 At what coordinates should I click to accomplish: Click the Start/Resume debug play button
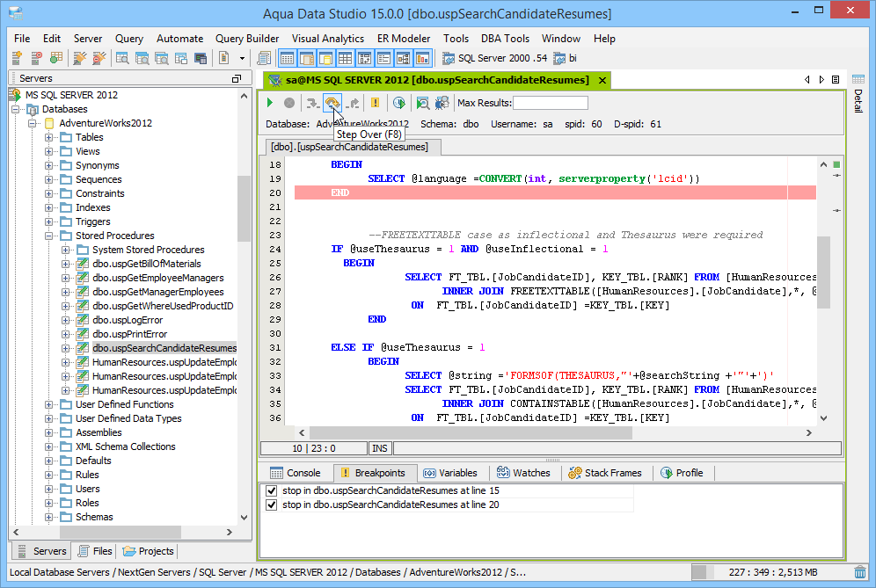270,103
